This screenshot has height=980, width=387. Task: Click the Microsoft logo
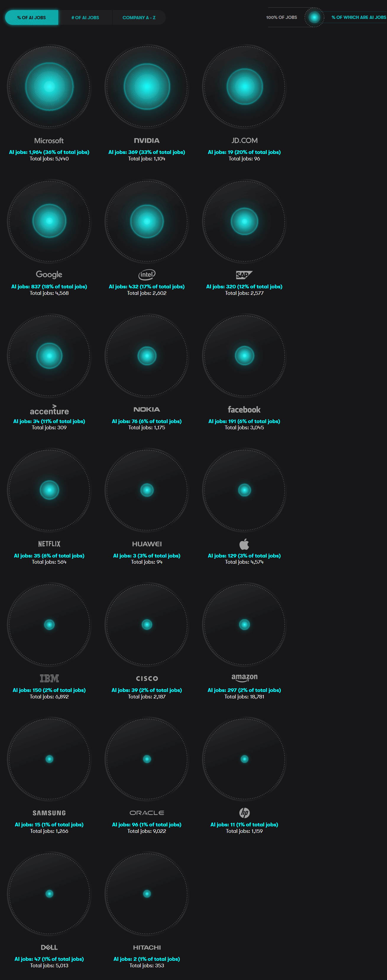[x=49, y=140]
